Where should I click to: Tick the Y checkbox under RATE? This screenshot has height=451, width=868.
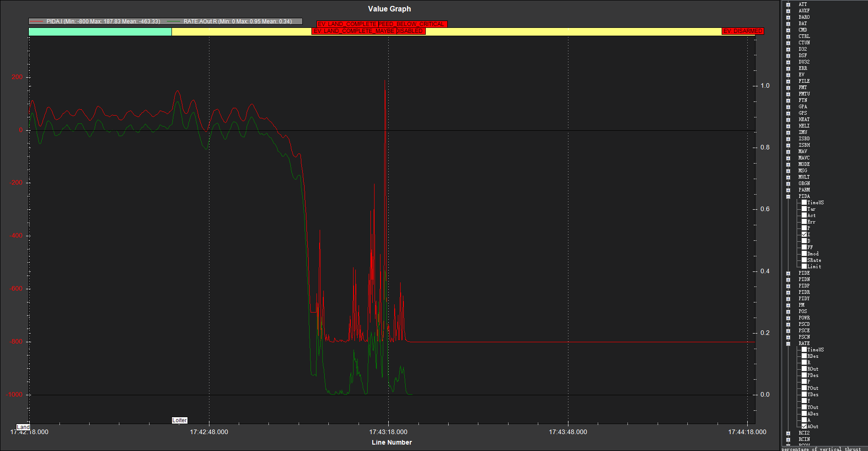[804, 401]
